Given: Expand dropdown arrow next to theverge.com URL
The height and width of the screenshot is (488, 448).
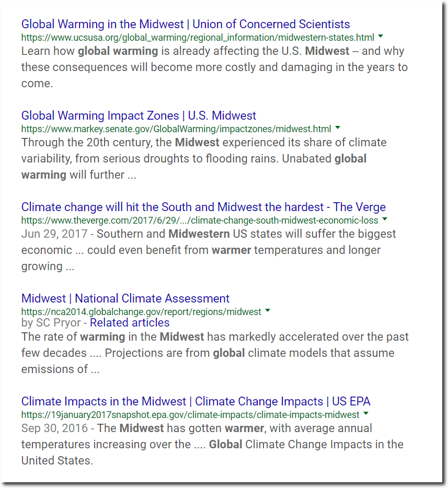Looking at the screenshot, I should pyautogui.click(x=385, y=219).
